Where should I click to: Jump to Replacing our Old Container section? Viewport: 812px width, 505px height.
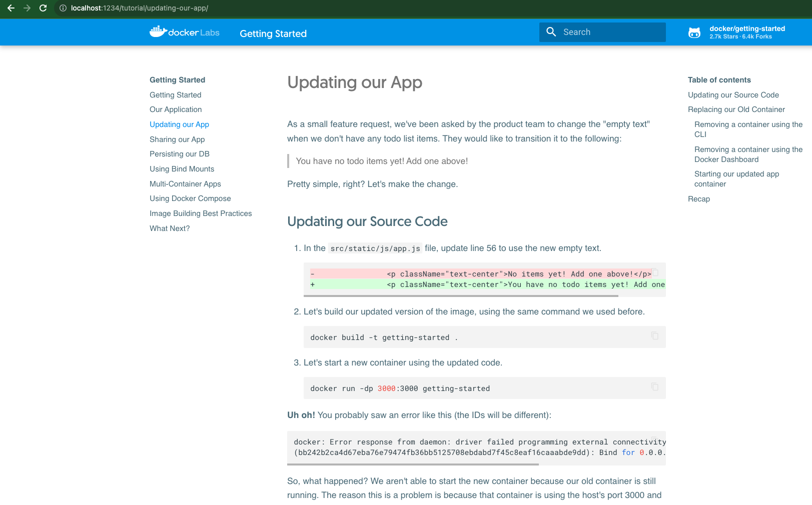pos(736,109)
